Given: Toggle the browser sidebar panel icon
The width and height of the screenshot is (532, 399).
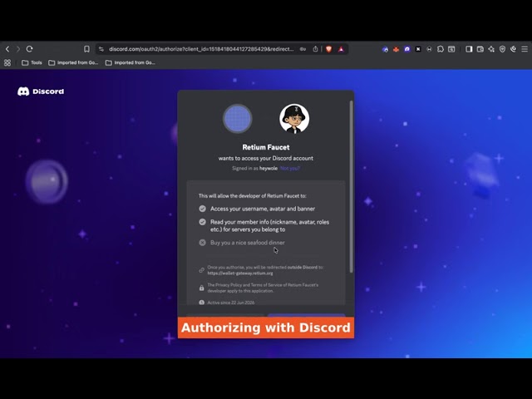Looking at the screenshot, I should click(x=469, y=49).
